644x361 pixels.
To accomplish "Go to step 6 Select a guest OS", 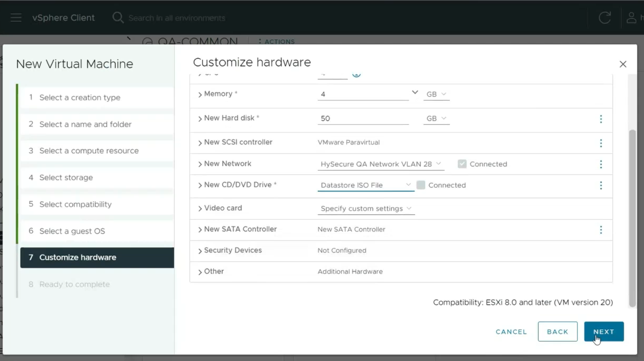I will (72, 231).
